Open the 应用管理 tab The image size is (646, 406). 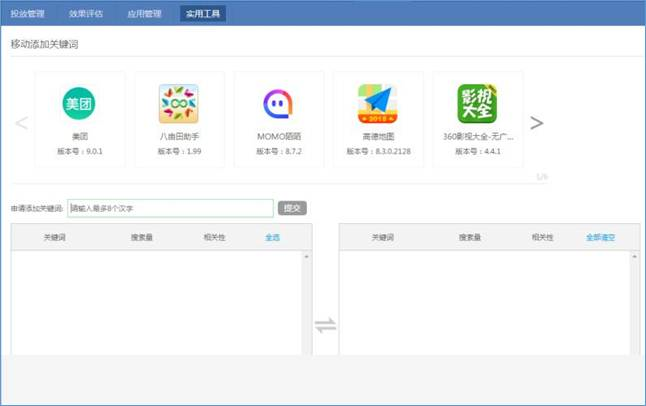point(145,14)
